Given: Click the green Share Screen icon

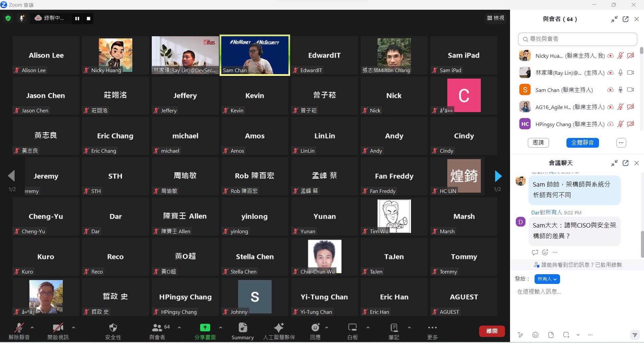Looking at the screenshot, I should (205, 328).
